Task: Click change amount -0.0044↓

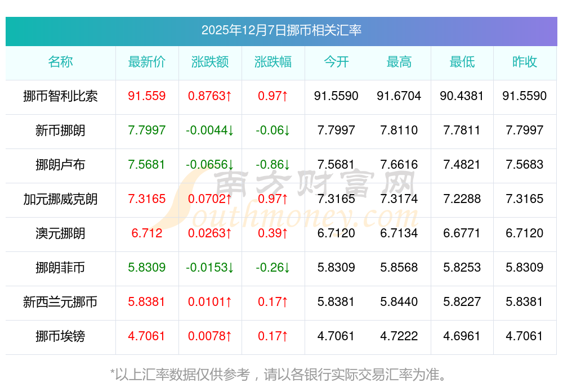Action: tap(210, 130)
